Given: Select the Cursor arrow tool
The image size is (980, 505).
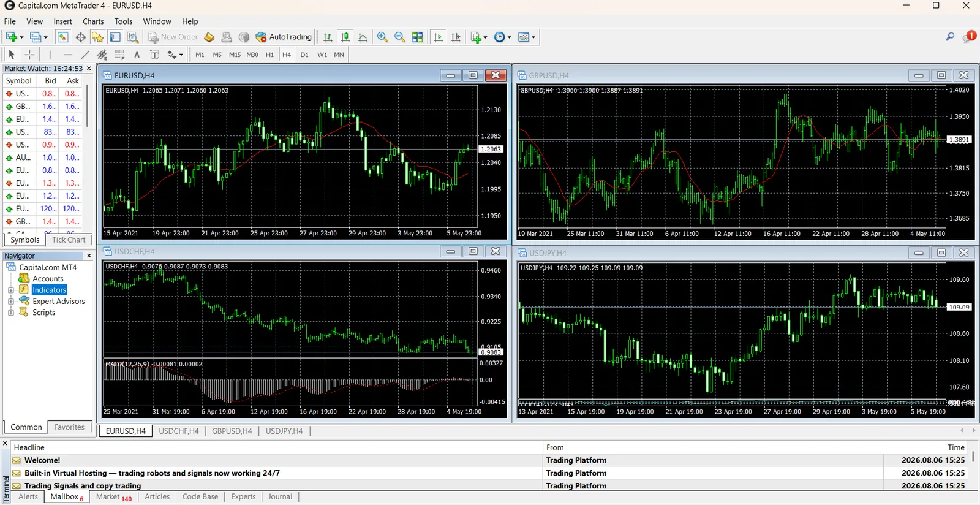Looking at the screenshot, I should 11,55.
